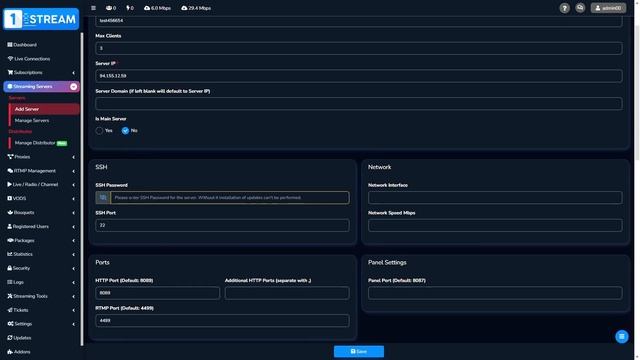Click the download bandwidth cloud icon

pos(147,8)
